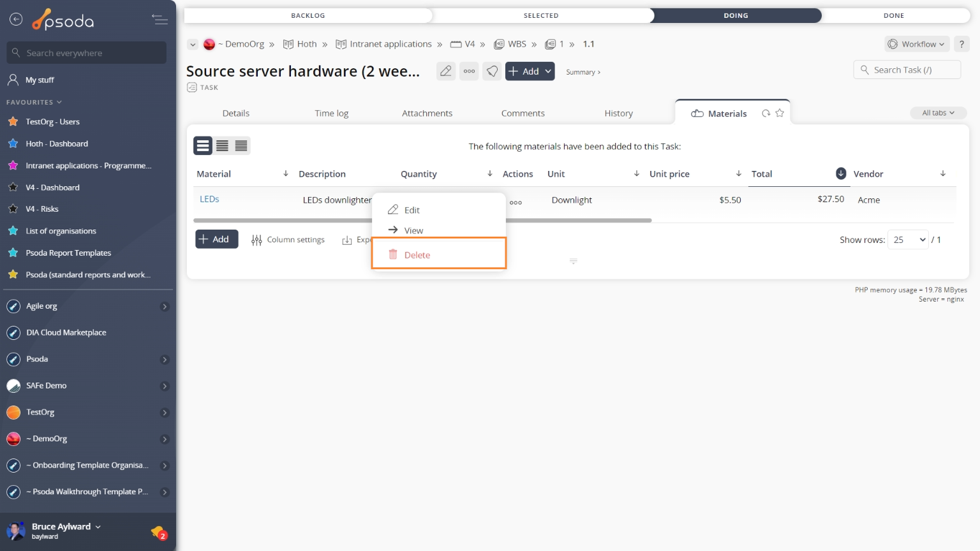Go to WBS breadcrumb
Image resolution: width=980 pixels, height=551 pixels.
(x=517, y=44)
